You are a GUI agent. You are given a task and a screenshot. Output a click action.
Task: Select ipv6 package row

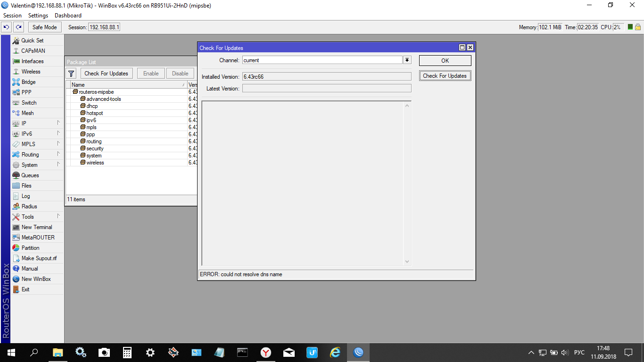(x=132, y=120)
